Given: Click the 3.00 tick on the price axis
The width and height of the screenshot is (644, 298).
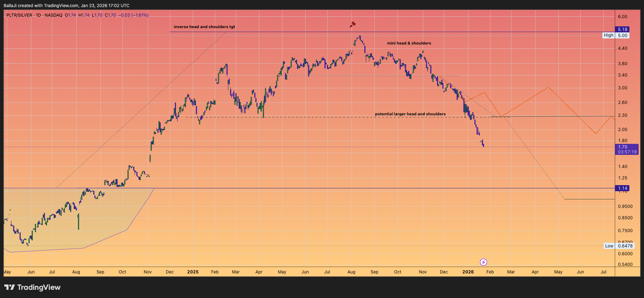Looking at the screenshot, I should (623, 88).
